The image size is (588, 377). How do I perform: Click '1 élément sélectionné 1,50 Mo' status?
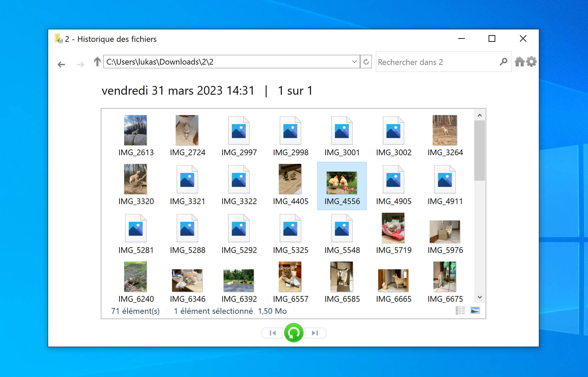point(230,311)
